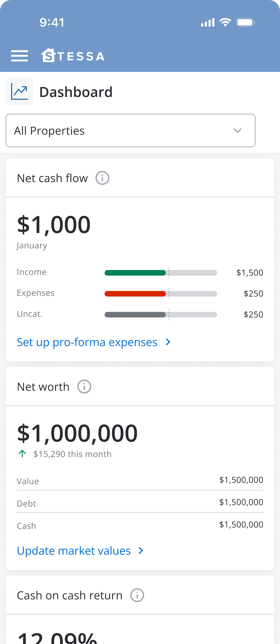The width and height of the screenshot is (280, 644).
Task: Click the chevron in the properties selector
Action: (237, 130)
